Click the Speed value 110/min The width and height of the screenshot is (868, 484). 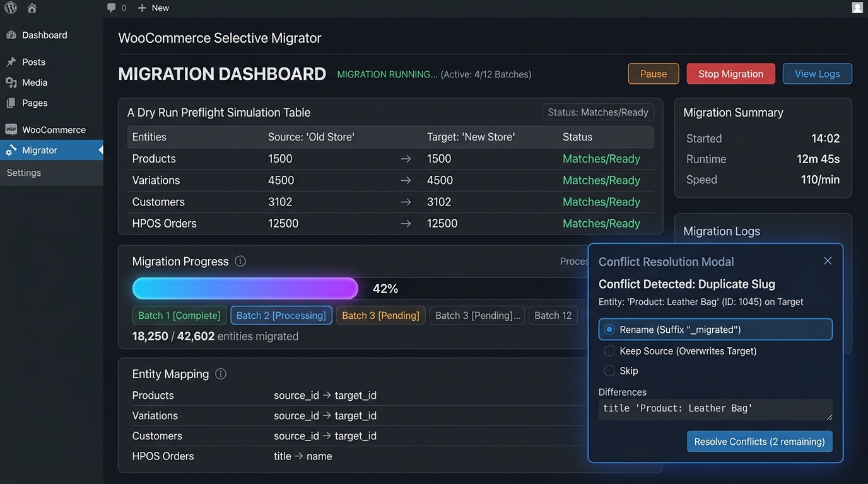point(820,180)
